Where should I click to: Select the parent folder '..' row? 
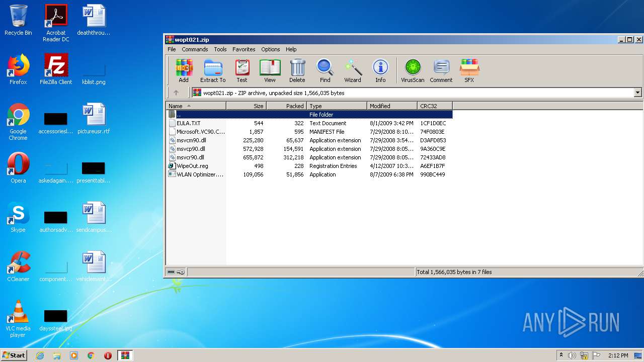pos(309,115)
